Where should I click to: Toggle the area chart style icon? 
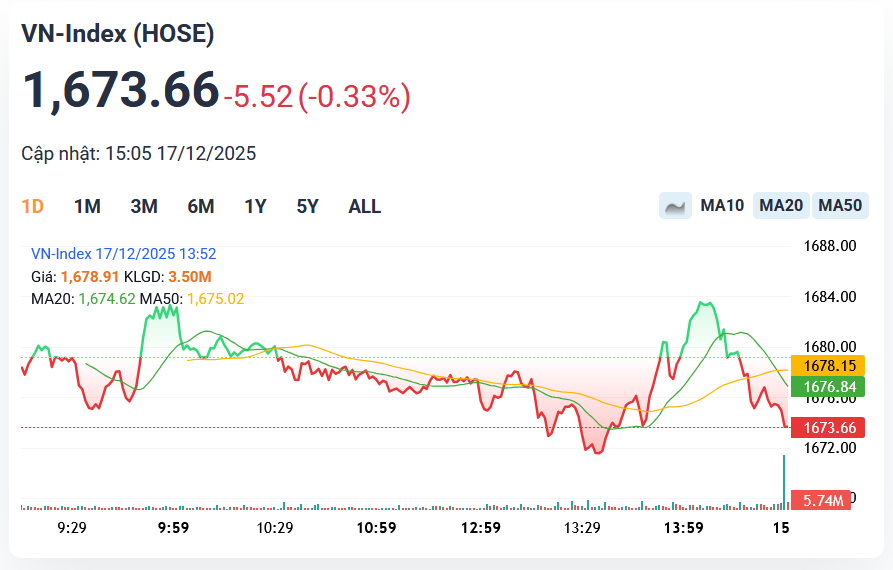pyautogui.click(x=675, y=206)
